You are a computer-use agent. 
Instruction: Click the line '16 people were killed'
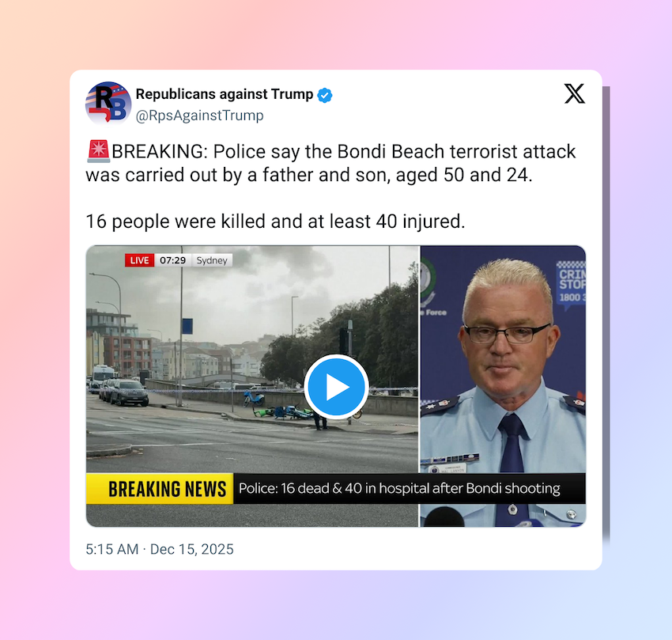[x=275, y=222]
